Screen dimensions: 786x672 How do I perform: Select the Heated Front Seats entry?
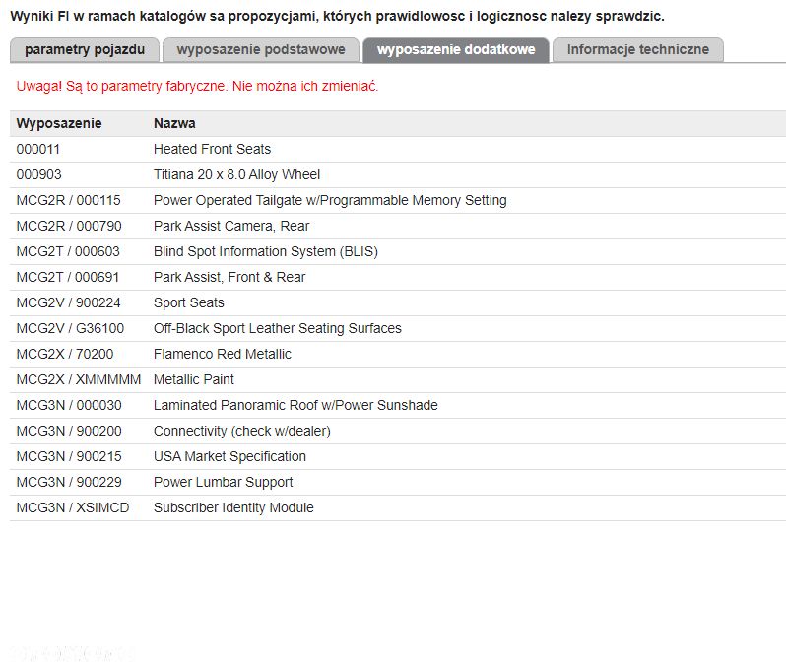[x=212, y=149]
